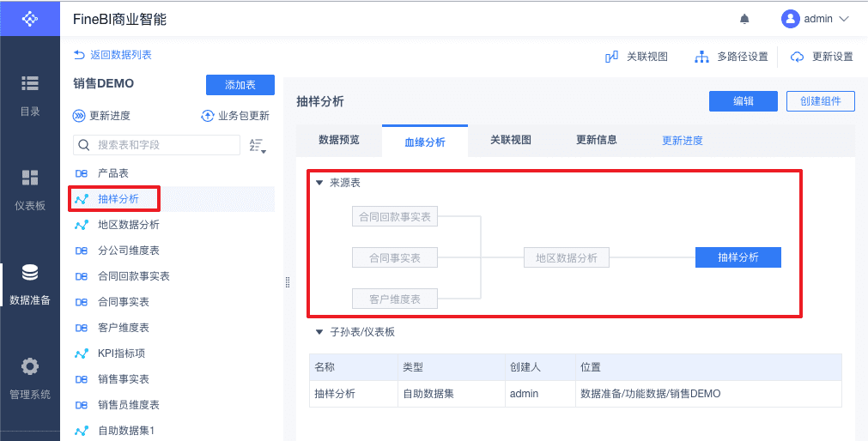868x441 pixels.
Task: Click the 更新设置 cloud icon
Action: 797,57
